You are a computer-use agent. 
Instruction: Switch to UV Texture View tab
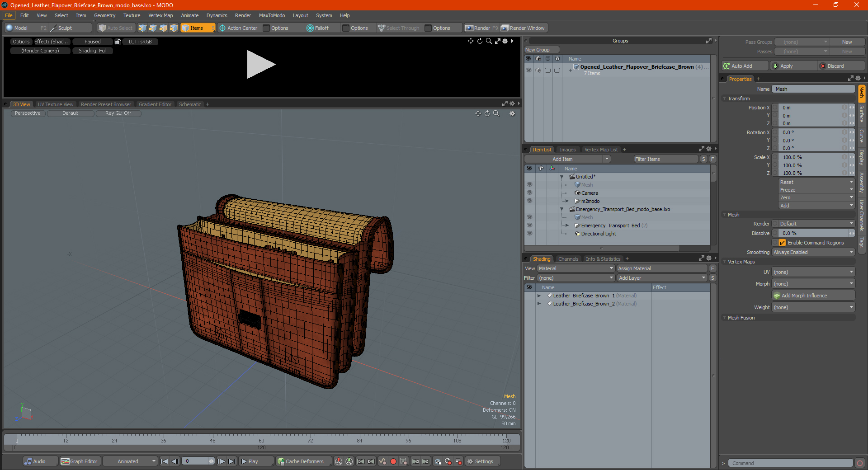click(x=55, y=104)
